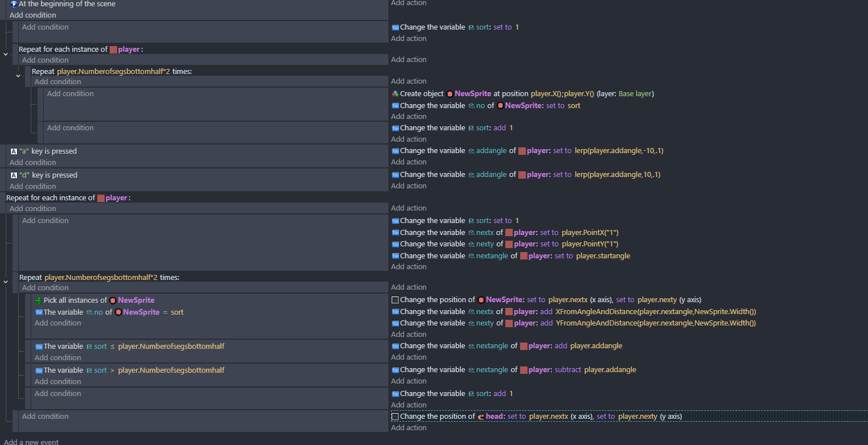The height and width of the screenshot is (445, 868).
Task: Click "Add a new event" at the bottom
Action: coord(31,442)
